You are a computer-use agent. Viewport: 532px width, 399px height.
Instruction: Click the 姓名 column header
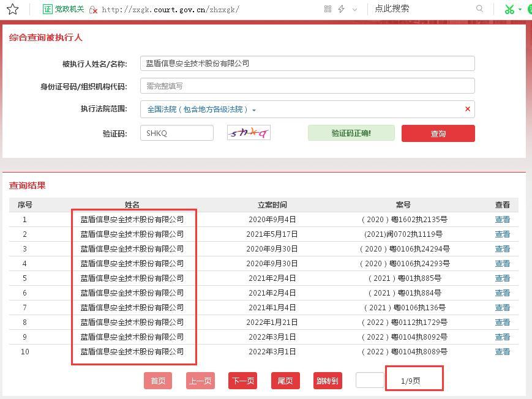(x=132, y=204)
